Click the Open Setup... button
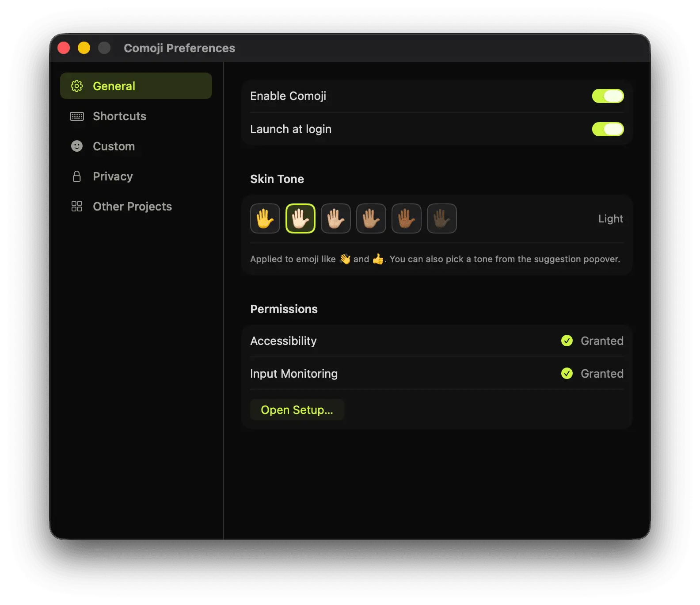700x605 pixels. tap(297, 410)
